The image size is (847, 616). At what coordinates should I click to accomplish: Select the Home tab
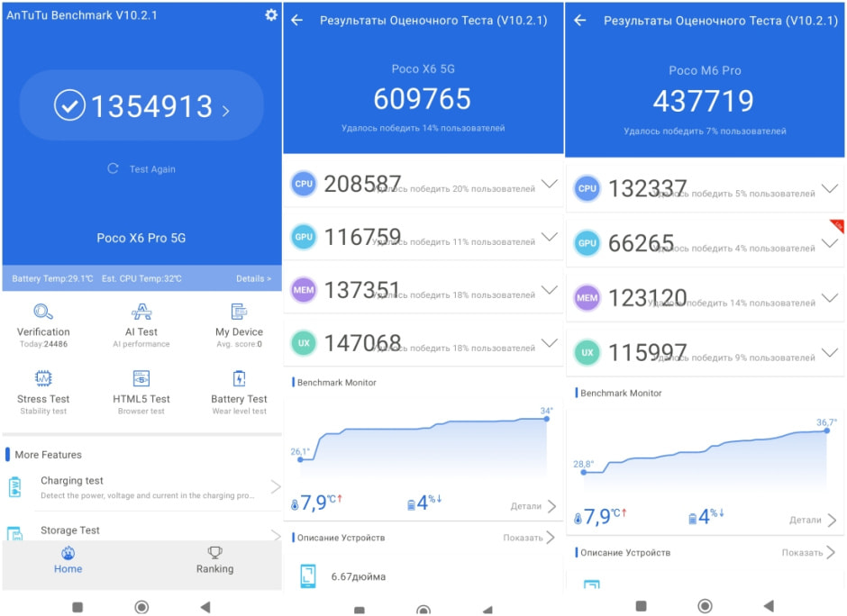[68, 560]
